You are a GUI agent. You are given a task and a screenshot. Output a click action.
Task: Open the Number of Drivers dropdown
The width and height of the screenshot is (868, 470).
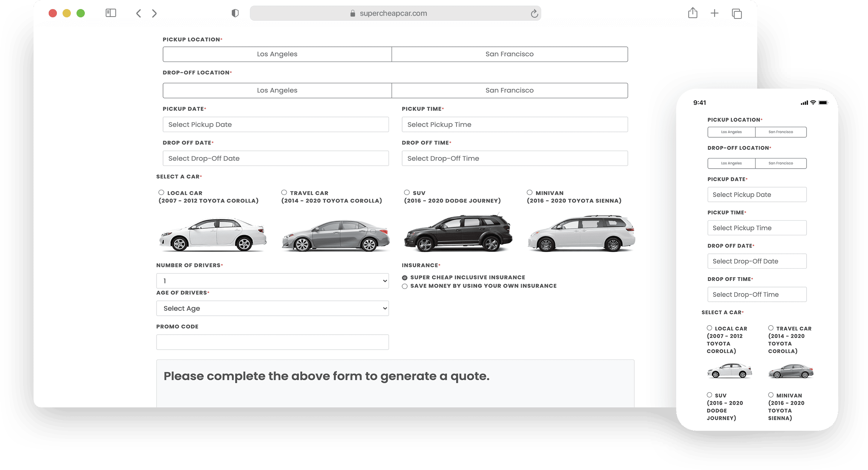coord(272,281)
